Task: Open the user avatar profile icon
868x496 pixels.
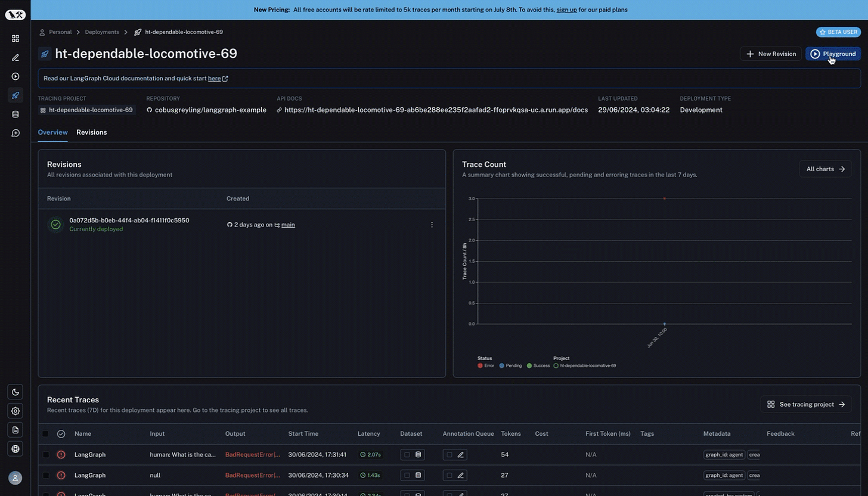Action: tap(15, 478)
